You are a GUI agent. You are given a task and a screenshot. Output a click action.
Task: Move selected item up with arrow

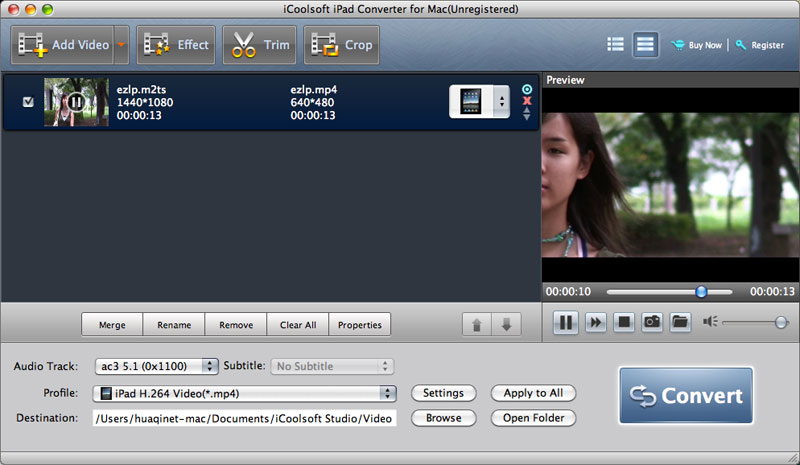point(476,325)
